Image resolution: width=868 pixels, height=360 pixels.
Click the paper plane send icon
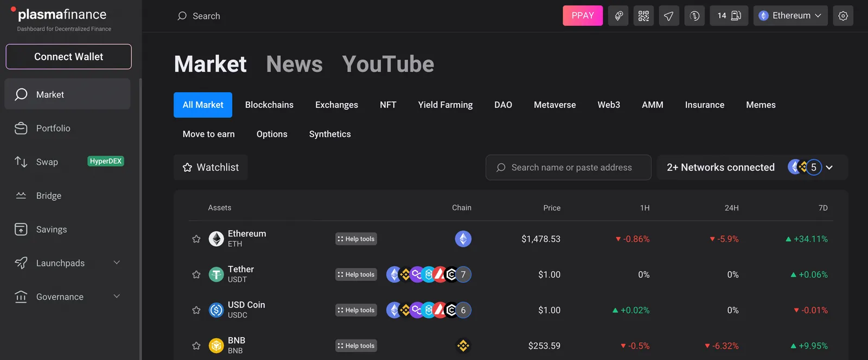(669, 16)
